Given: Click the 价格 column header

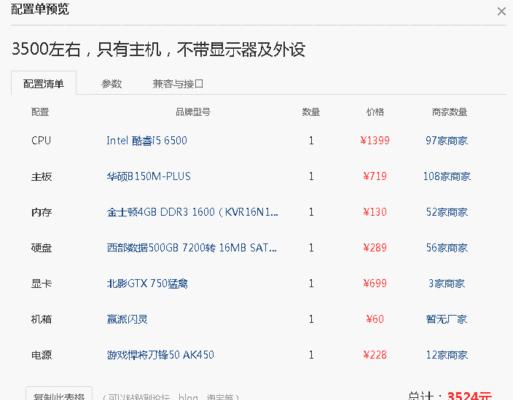Looking at the screenshot, I should tap(375, 112).
